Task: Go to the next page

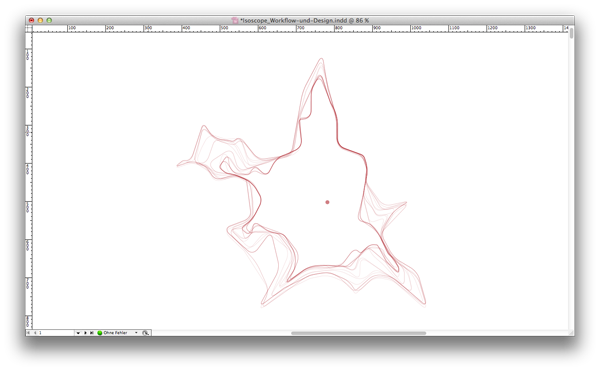Action: click(x=85, y=333)
